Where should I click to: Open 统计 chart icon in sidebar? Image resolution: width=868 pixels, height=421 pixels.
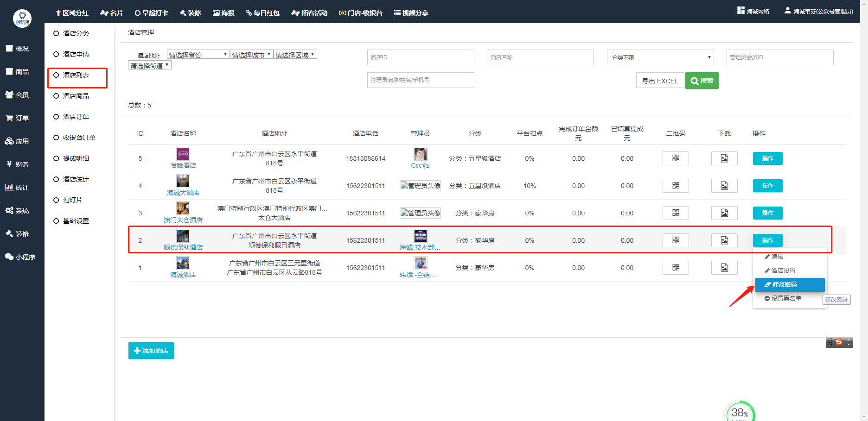(x=9, y=188)
